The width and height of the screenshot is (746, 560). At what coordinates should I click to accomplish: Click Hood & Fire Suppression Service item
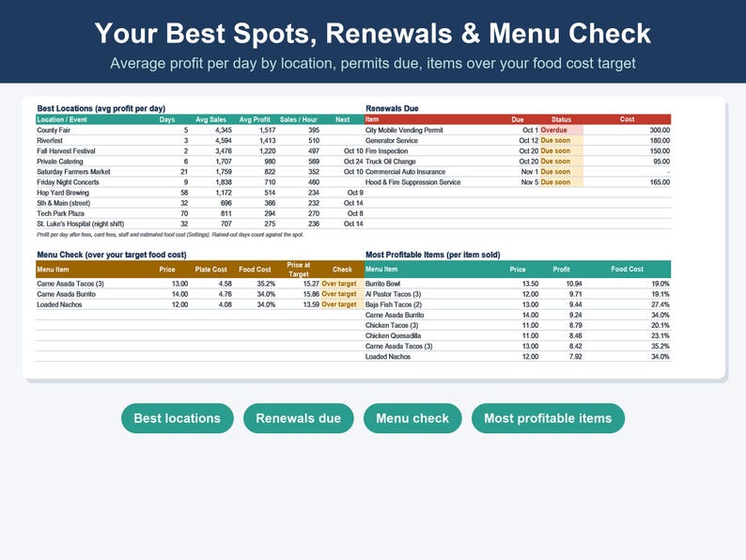(x=413, y=182)
